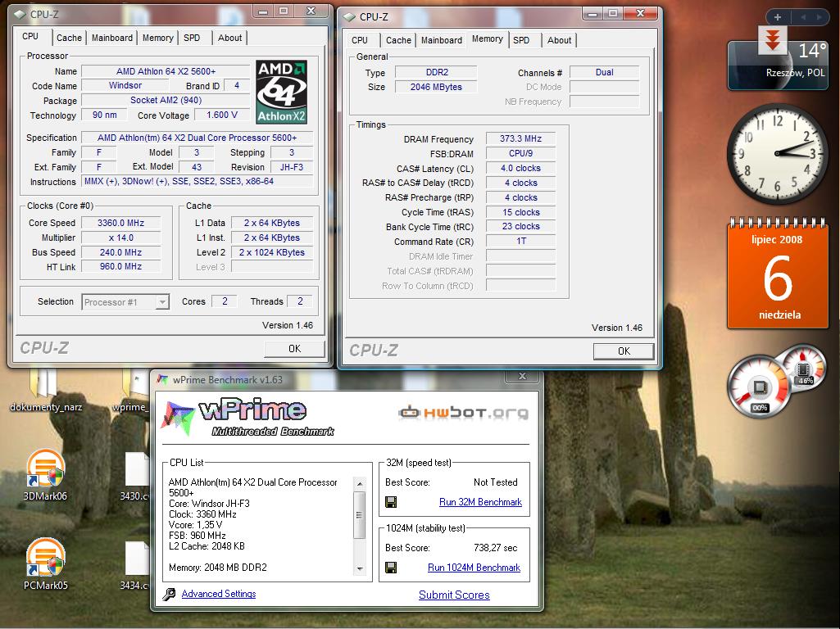Click the HWBOT.org logo
The height and width of the screenshot is (629, 840).
pyautogui.click(x=463, y=412)
